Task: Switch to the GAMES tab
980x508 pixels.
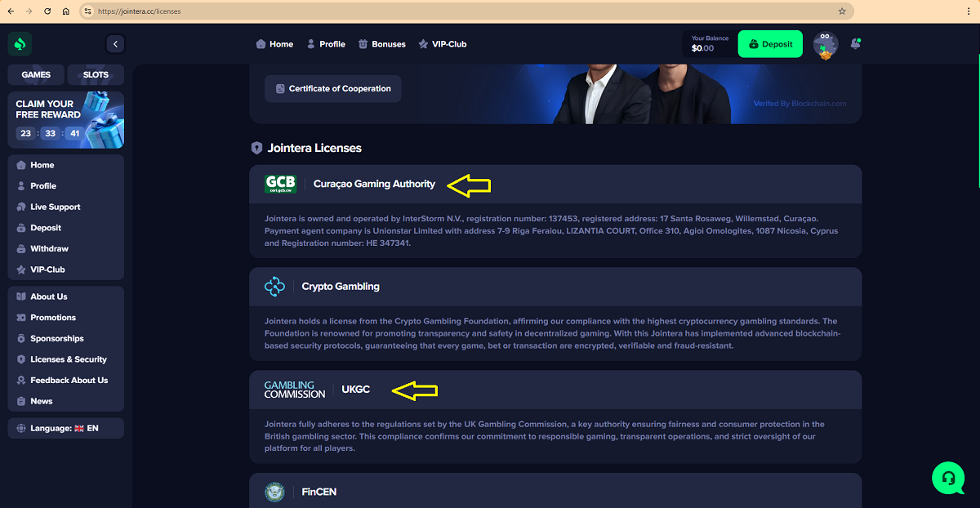Action: 36,74
